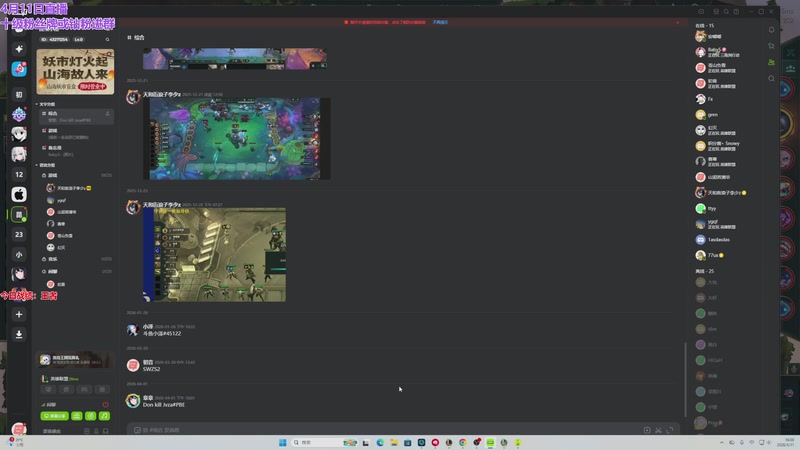Click the blue link in red top banner

440,22
